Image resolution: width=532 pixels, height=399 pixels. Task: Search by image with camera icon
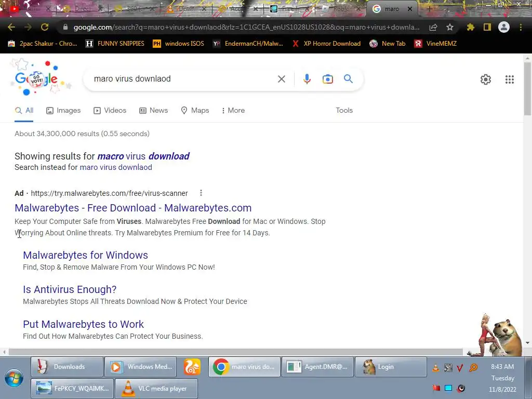pos(327,79)
